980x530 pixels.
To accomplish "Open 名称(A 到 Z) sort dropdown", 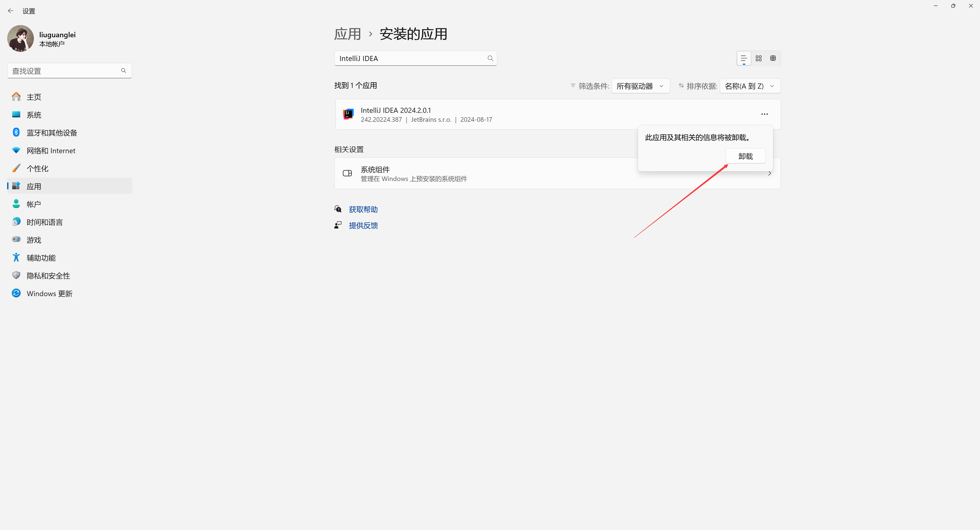I will tap(750, 86).
